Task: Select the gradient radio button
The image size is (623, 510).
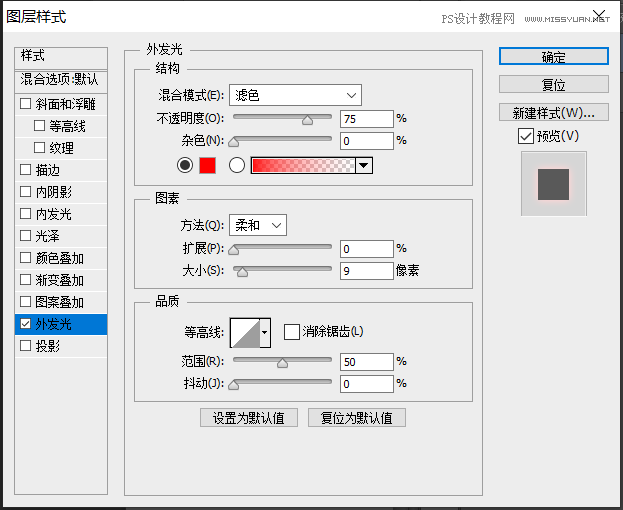Action: click(237, 165)
